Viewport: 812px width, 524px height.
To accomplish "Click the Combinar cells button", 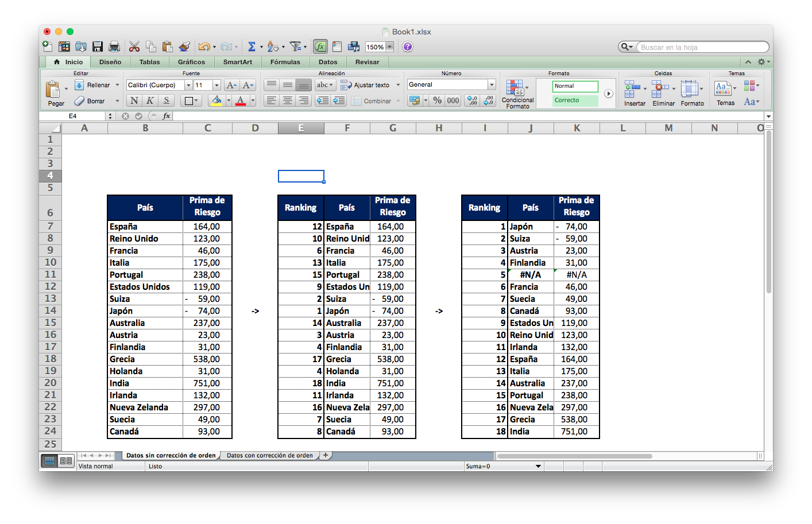I will tap(372, 101).
